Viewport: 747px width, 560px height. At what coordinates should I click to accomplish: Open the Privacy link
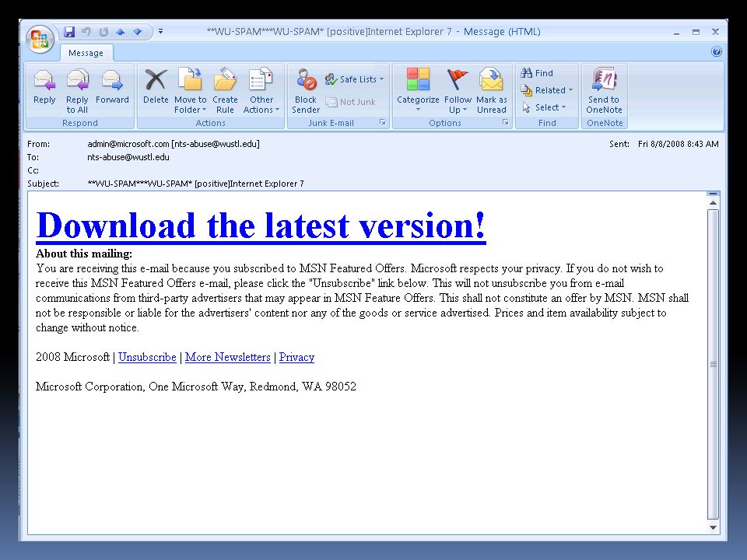point(296,357)
